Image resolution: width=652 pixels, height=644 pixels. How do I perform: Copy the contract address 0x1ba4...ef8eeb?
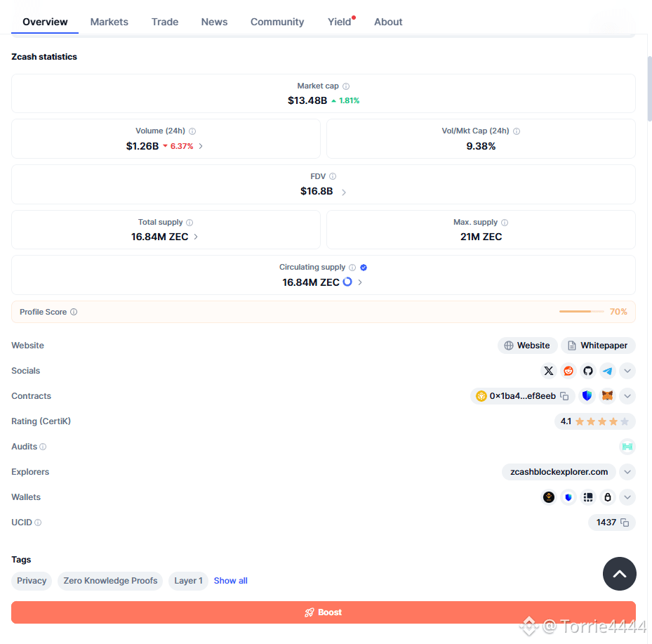pos(564,396)
